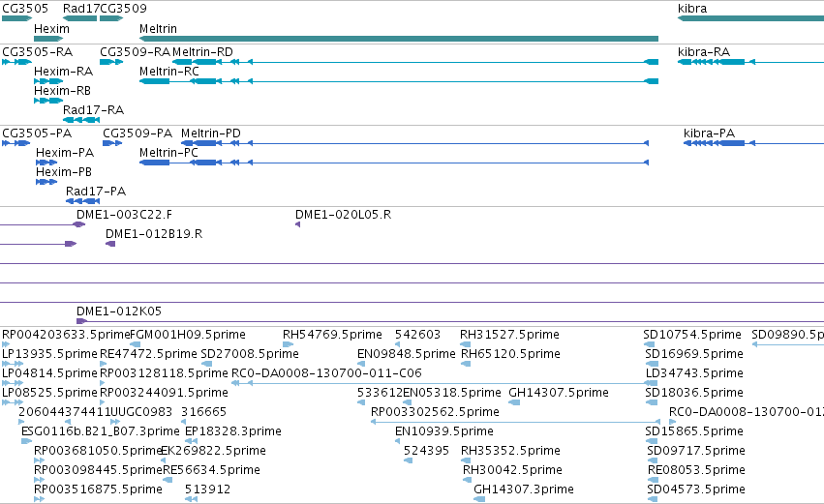The height and width of the screenshot is (504, 824).
Task: Click the SD04573.5prime label
Action: [696, 489]
